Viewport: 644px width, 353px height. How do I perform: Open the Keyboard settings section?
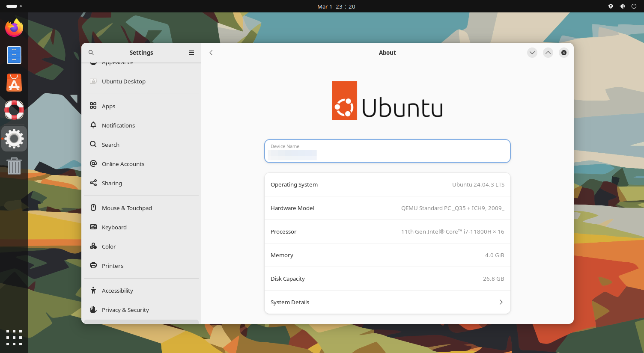coord(114,227)
